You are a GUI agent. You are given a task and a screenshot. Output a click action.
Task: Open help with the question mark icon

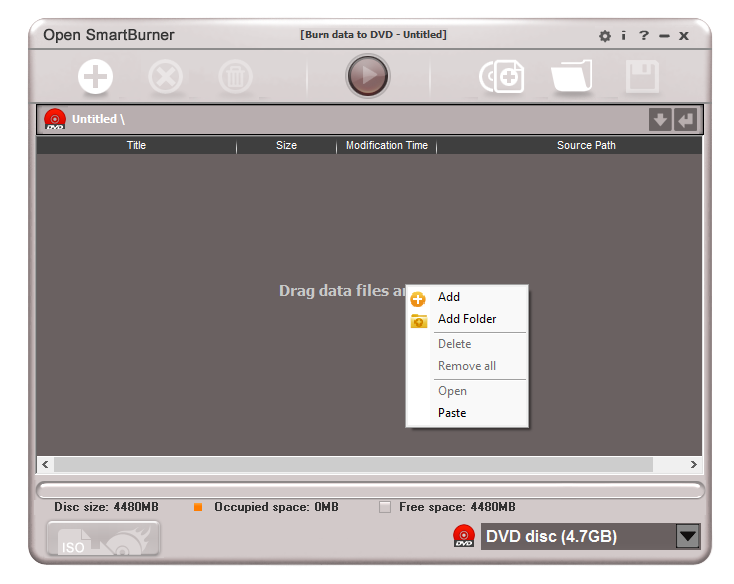point(644,36)
